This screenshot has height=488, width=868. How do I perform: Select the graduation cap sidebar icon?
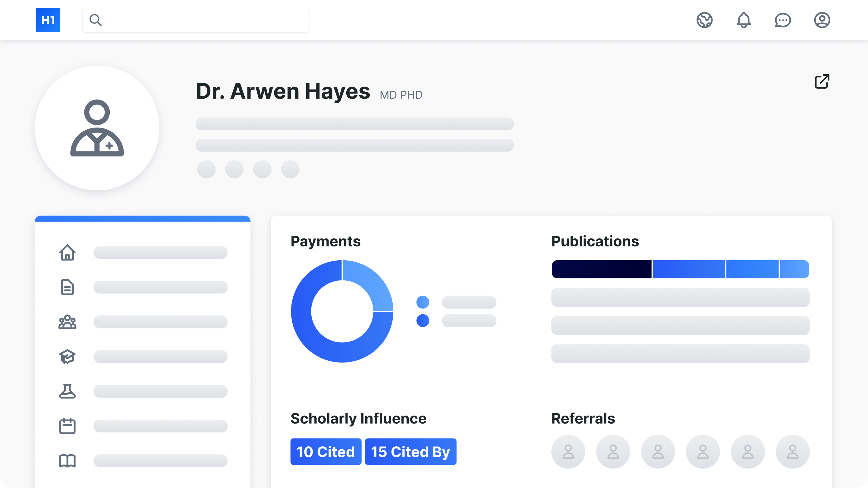pyautogui.click(x=68, y=356)
